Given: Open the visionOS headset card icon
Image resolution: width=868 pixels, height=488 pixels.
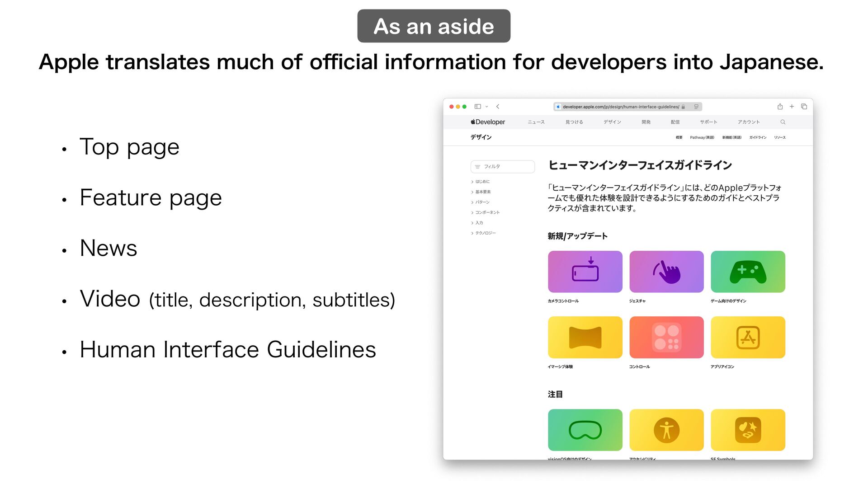Looking at the screenshot, I should [585, 430].
